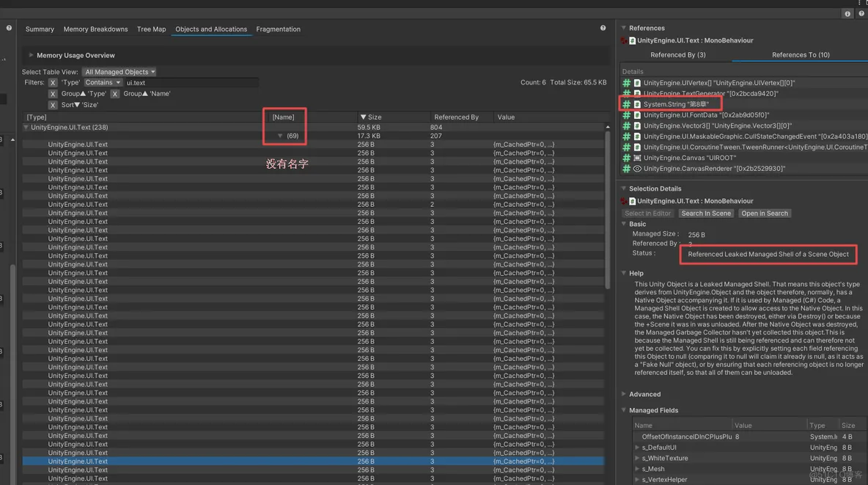This screenshot has width=868, height=485.
Task: Click the script icon of MaskableGraphic.CullStateChangedEvent entry
Action: pyautogui.click(x=637, y=136)
